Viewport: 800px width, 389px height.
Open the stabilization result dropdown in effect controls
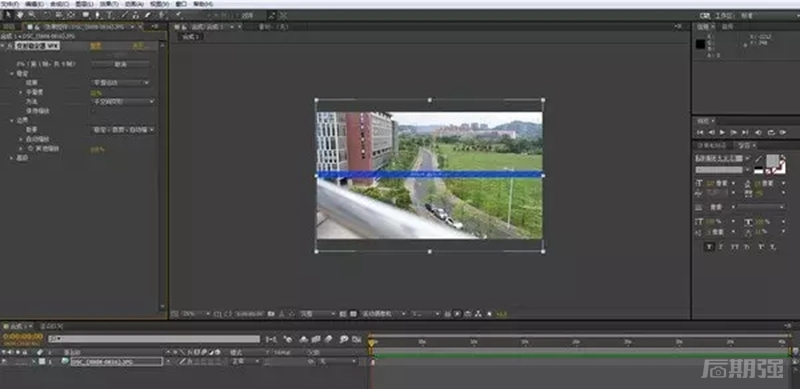coord(120,83)
